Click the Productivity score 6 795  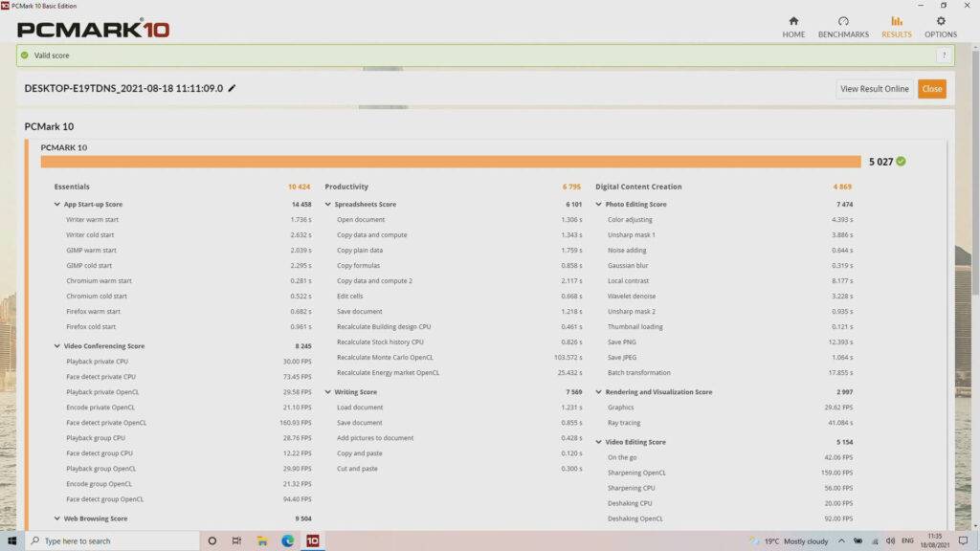571,187
